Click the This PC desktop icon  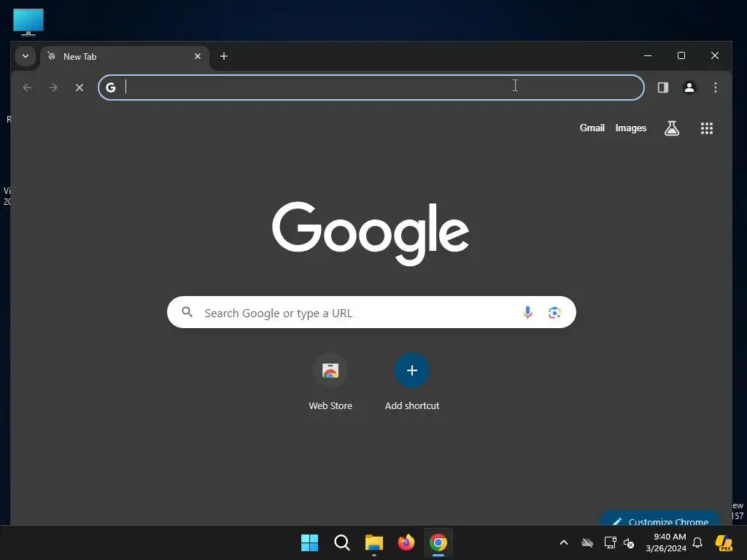(28, 22)
